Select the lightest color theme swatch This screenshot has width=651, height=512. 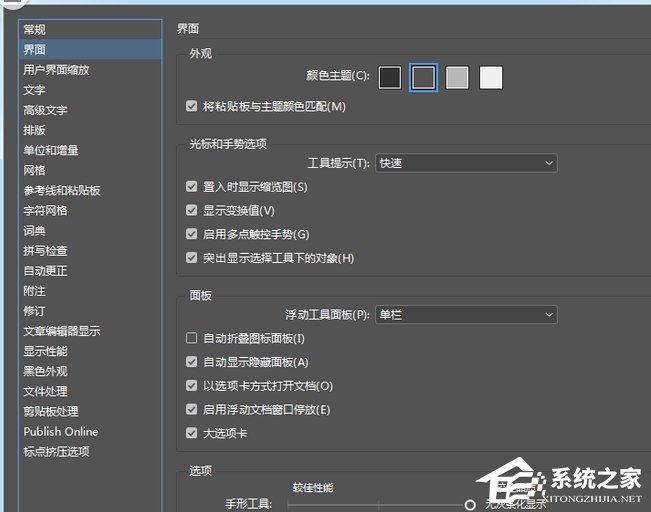[491, 78]
